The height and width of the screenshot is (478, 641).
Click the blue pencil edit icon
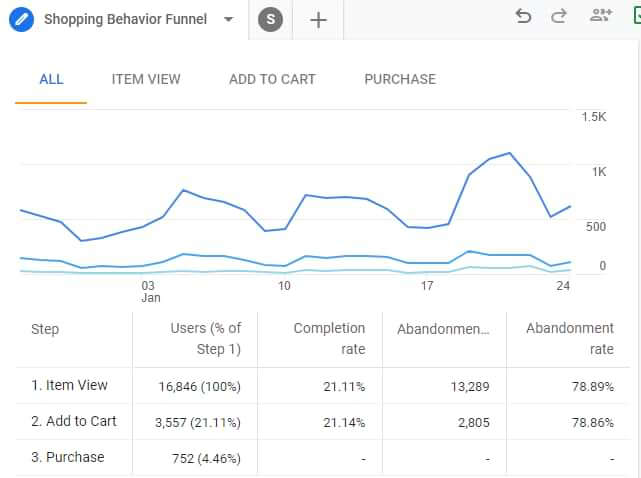22,20
